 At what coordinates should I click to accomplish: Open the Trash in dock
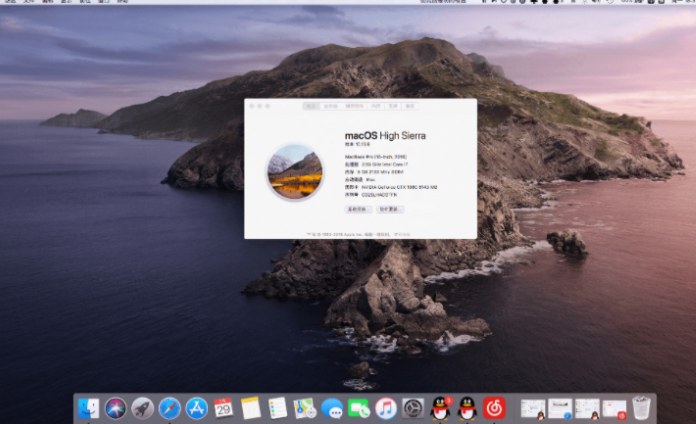[x=641, y=408]
